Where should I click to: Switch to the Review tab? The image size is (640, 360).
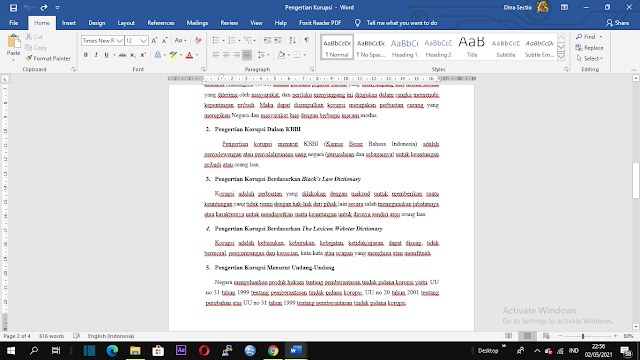coord(229,23)
